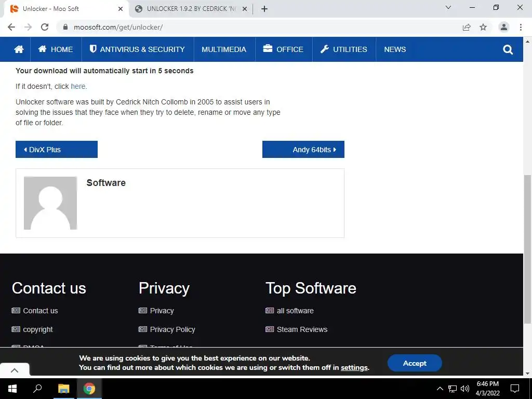532x399 pixels.
Task: Close the Unlocker - Moo Soft tab
Action: [121, 9]
